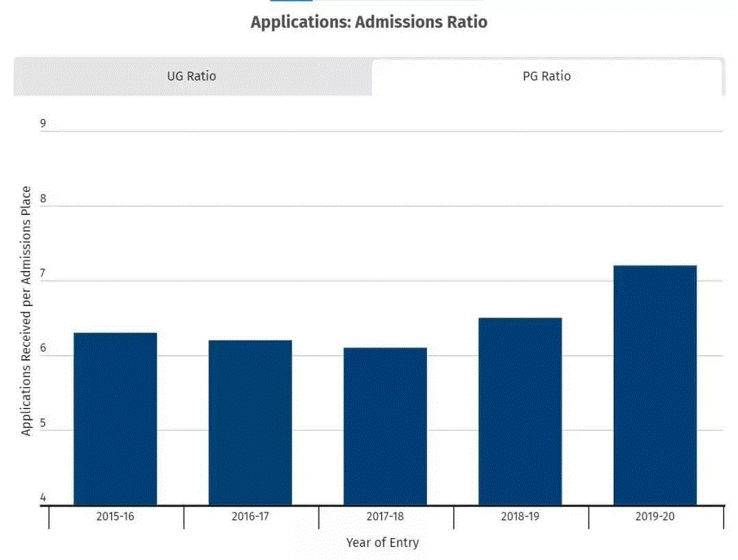738x560 pixels.
Task: Click the y-axis tick label 5
Action: click(x=43, y=423)
